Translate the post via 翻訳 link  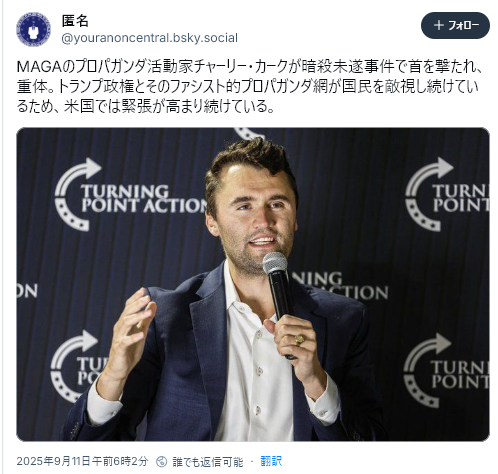[271, 462]
